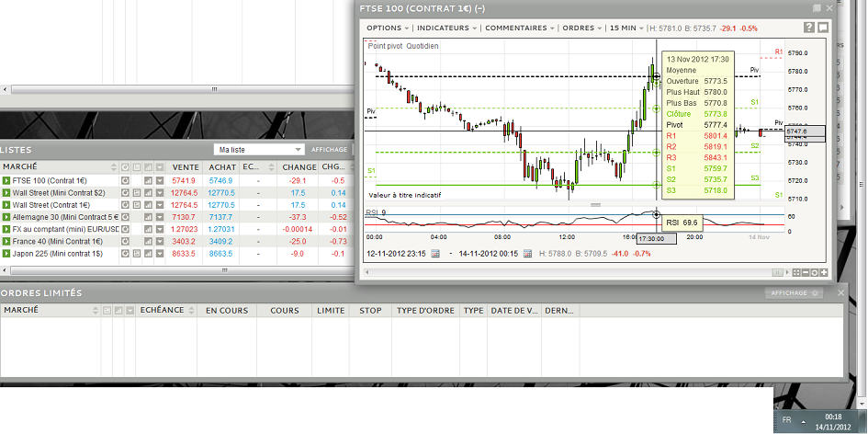Open order ticket icon for Wall Street Mini
The height and width of the screenshot is (434, 868).
coord(136,192)
